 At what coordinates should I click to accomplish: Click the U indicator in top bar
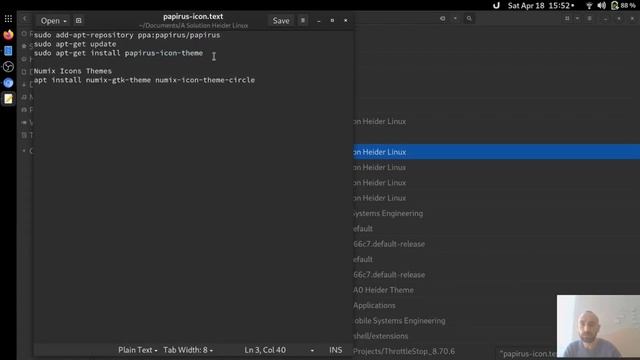point(496,6)
